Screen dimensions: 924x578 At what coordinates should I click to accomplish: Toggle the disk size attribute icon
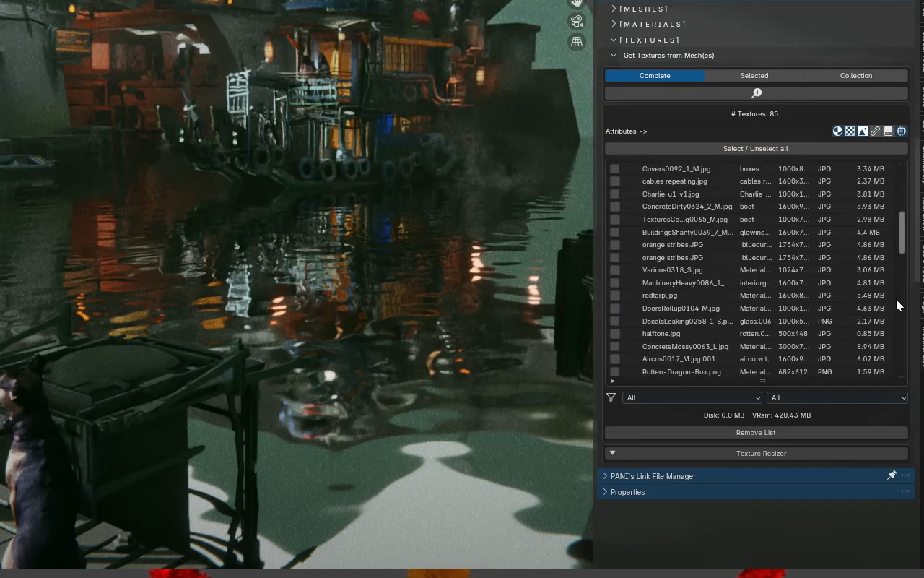tap(889, 131)
